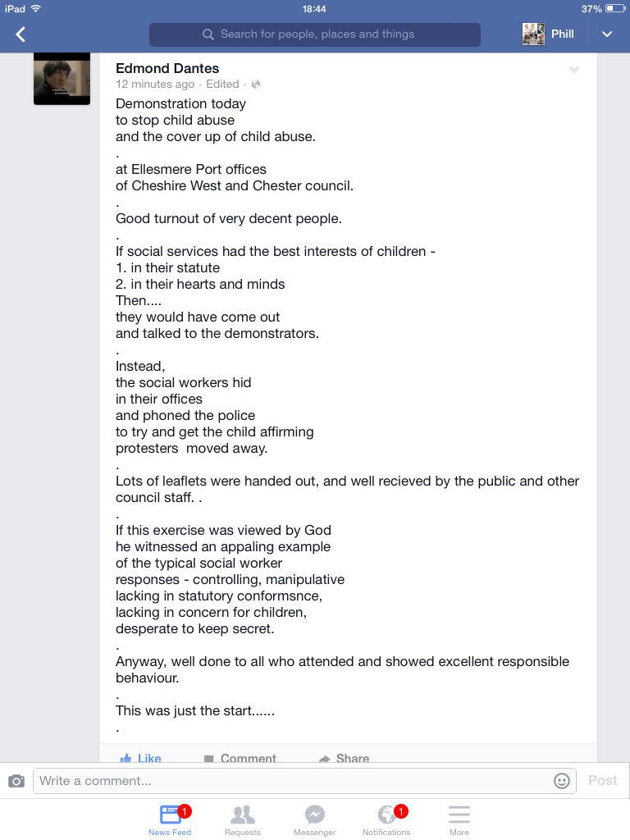Open Notifications globe tab
The width and height of the screenshot is (630, 840).
pyautogui.click(x=386, y=819)
